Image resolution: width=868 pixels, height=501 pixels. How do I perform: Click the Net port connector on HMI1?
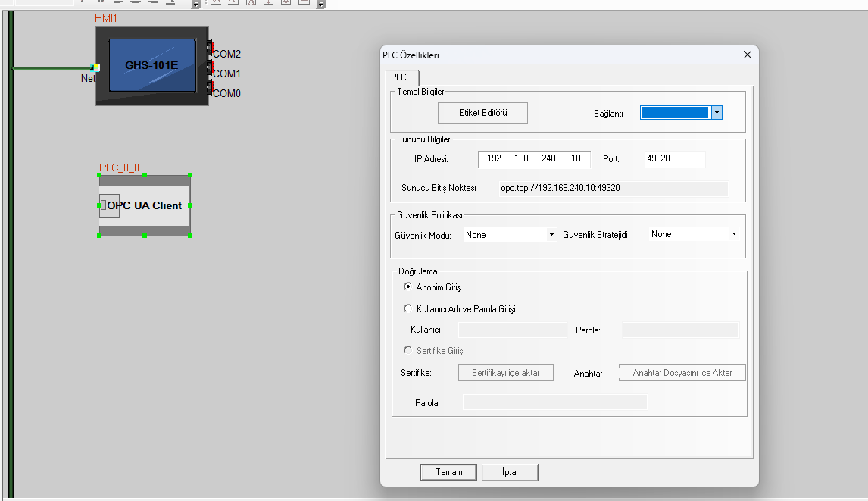(95, 67)
